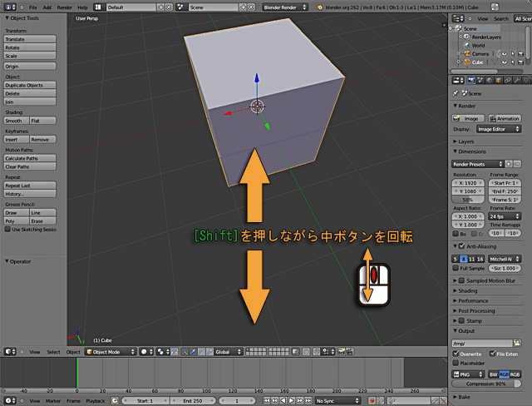Open the Select menu in 3D view header

click(53, 352)
